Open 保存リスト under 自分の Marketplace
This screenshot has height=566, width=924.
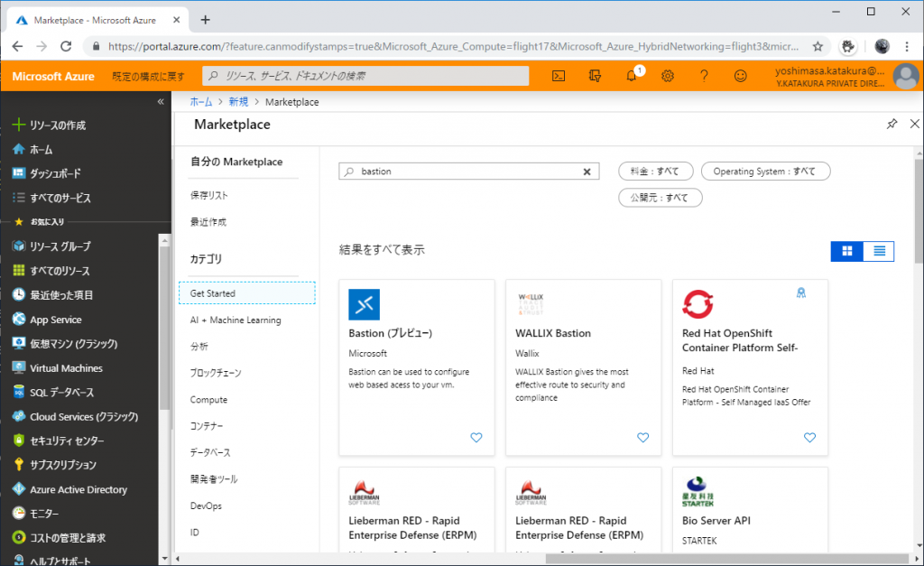click(209, 195)
